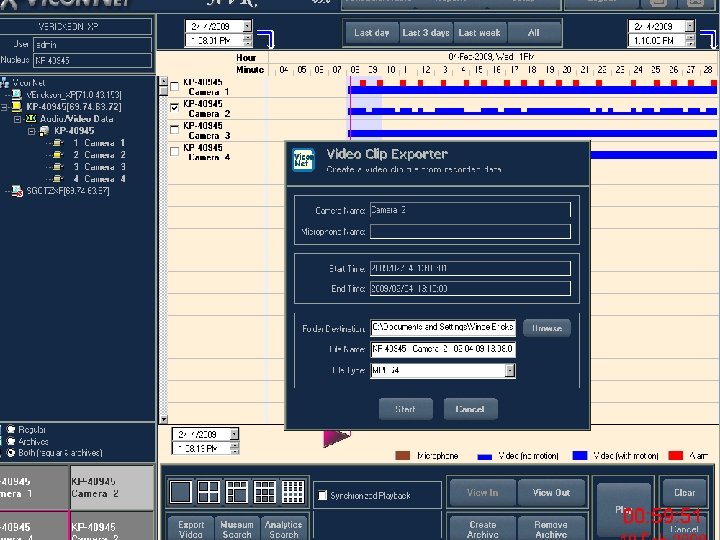Click the View Out button
Screen dimensions: 720x540
point(551,493)
